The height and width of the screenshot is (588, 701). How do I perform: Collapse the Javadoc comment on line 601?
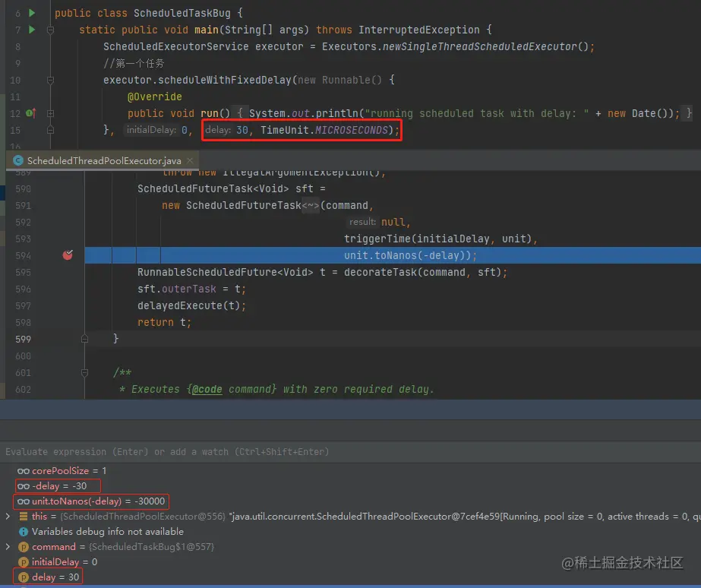pos(84,372)
